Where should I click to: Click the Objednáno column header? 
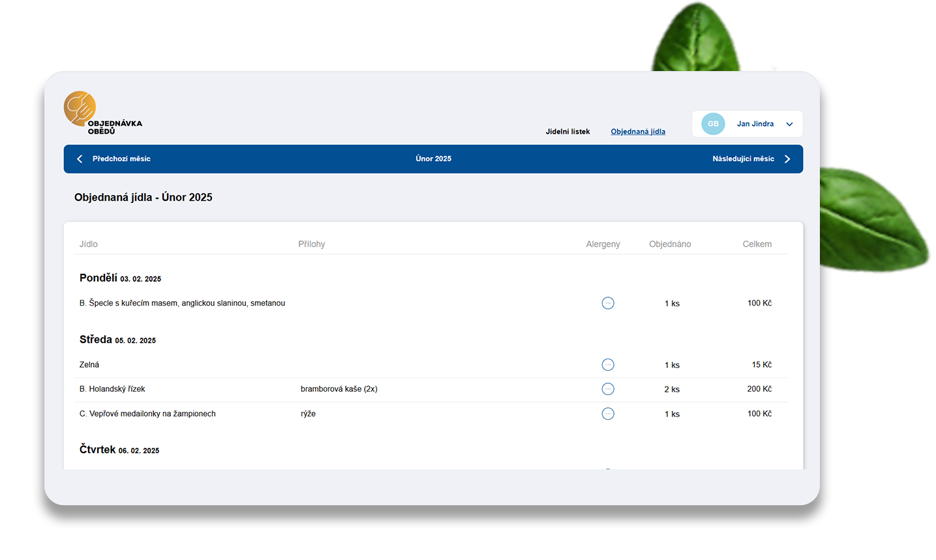point(670,244)
